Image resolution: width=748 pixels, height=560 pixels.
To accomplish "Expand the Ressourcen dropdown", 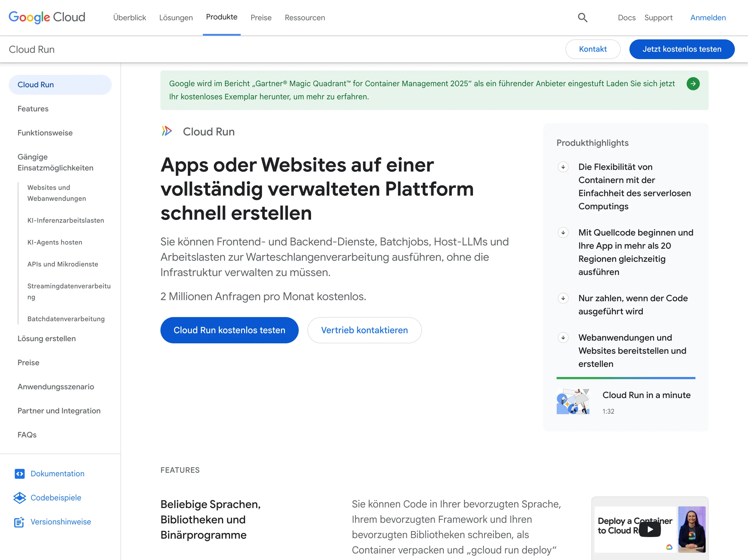I will (304, 18).
